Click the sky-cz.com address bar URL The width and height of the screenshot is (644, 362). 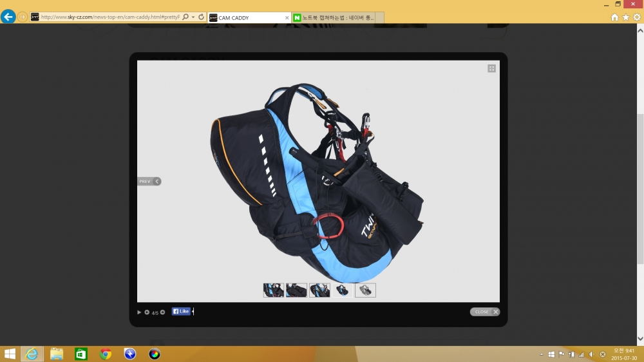pyautogui.click(x=111, y=17)
